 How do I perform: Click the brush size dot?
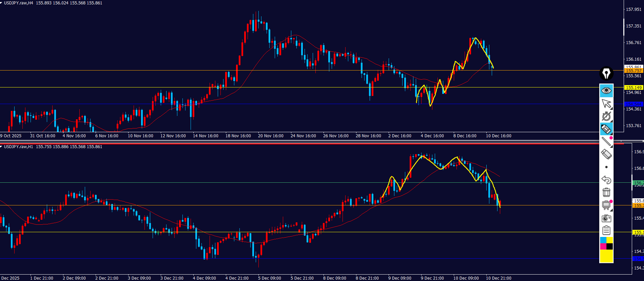606,167
